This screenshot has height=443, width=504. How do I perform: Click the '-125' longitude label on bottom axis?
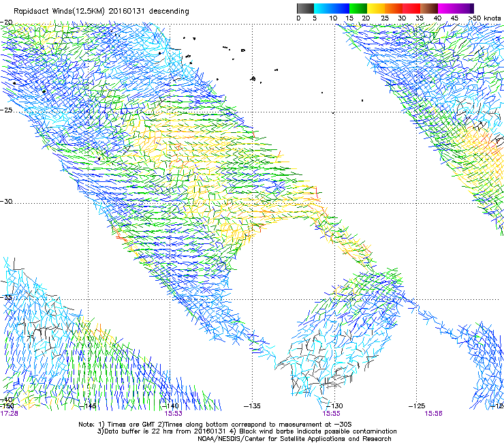coord(417,406)
